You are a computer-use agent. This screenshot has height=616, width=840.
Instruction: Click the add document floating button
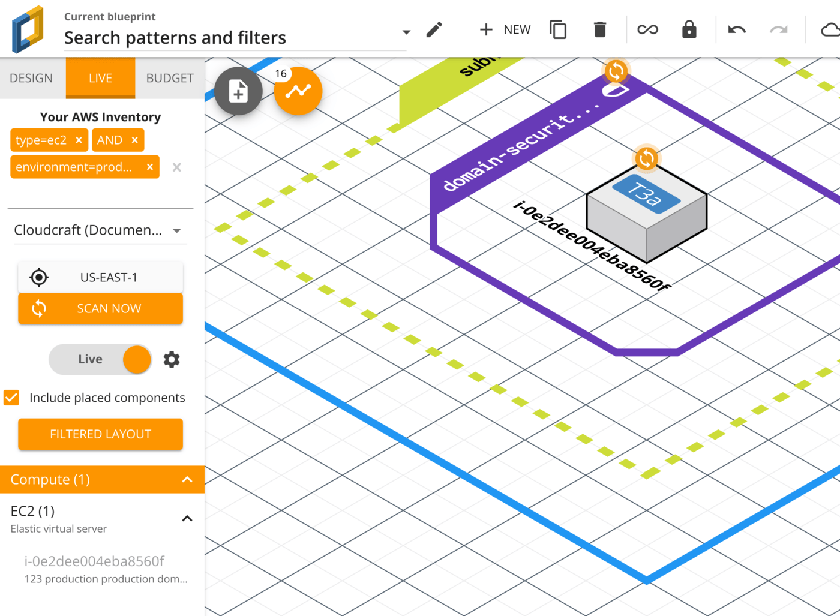click(238, 91)
